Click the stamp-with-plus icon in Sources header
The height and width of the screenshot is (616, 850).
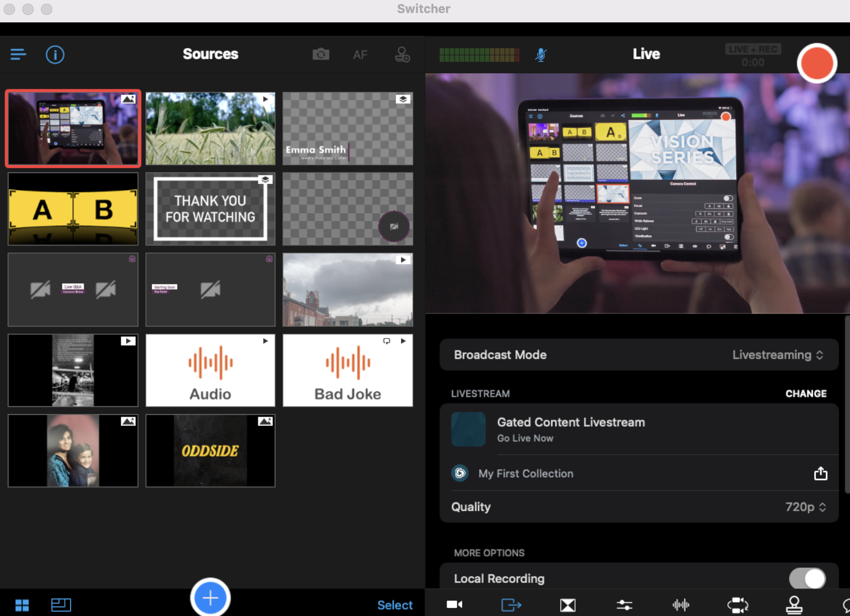point(402,55)
